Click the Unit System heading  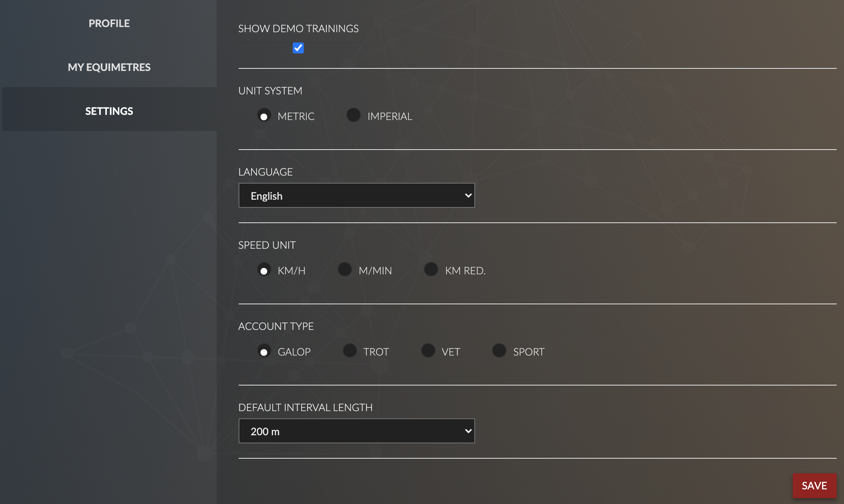270,91
